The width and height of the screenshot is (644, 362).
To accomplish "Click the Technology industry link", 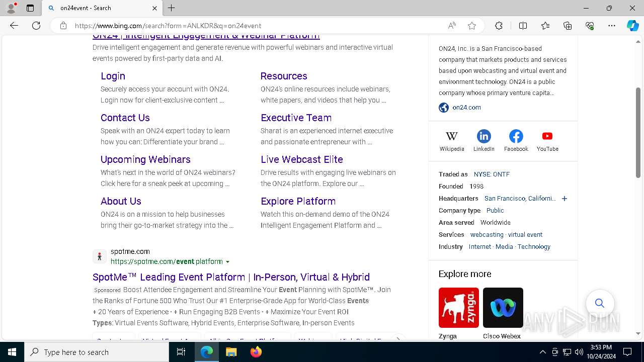I will pos(534,247).
